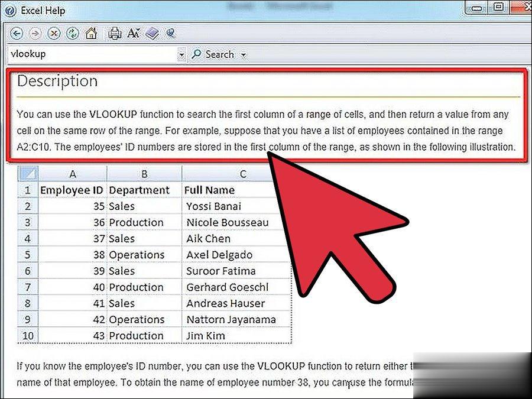532x399 pixels.
Task: Click employee ID 35 cell
Action: point(72,206)
